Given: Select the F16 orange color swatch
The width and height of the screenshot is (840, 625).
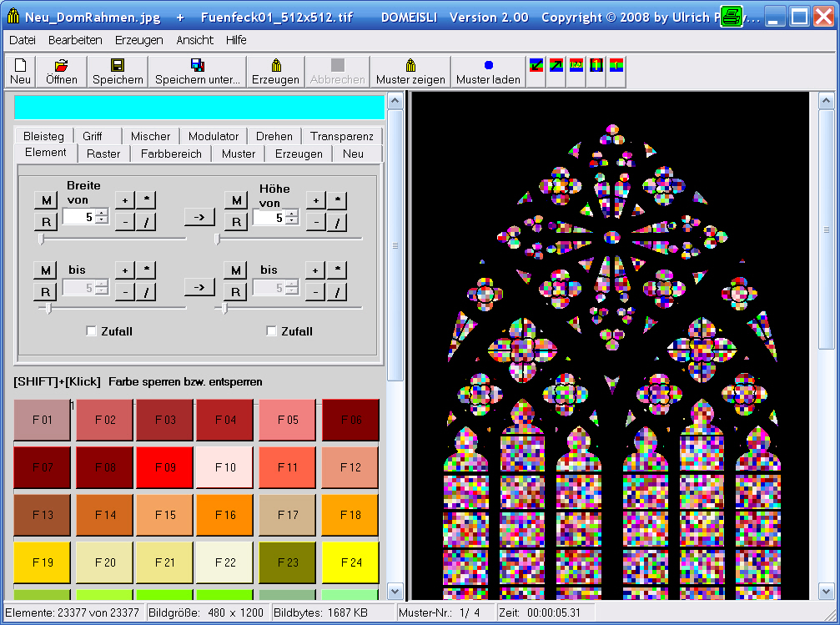Looking at the screenshot, I should click(225, 515).
